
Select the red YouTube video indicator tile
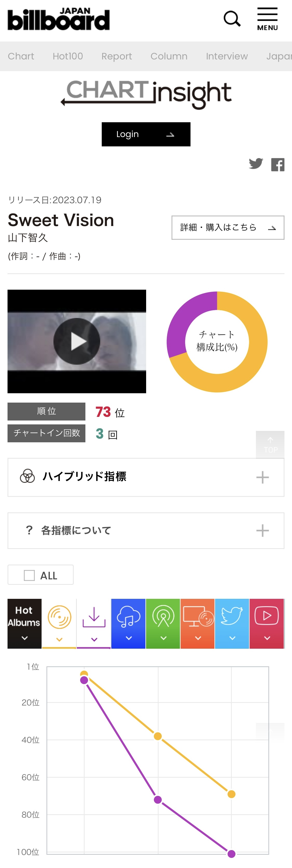click(x=267, y=623)
